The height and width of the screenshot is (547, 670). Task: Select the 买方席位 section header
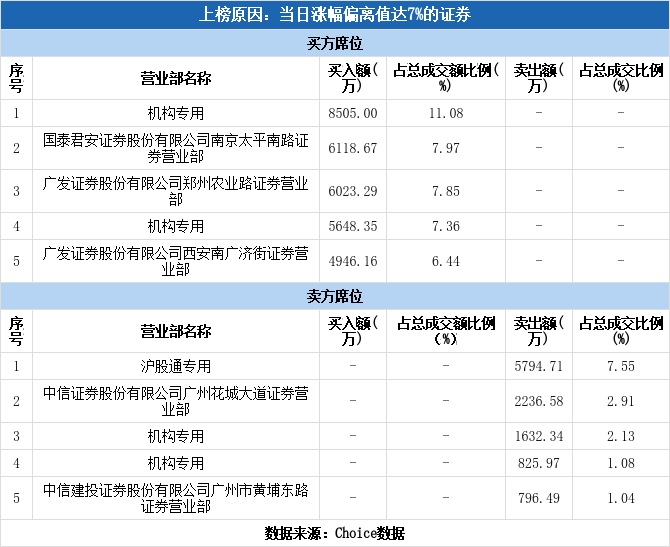pos(335,43)
